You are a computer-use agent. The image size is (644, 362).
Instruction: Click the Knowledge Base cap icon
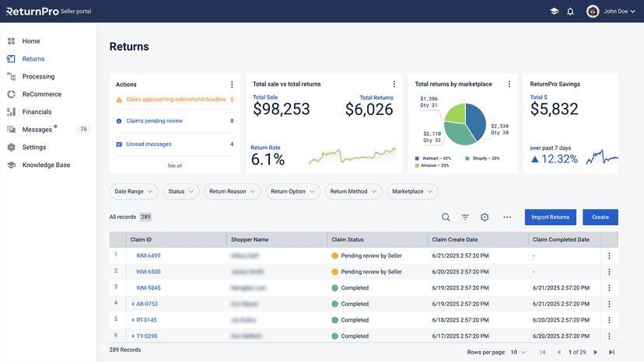[x=11, y=165]
